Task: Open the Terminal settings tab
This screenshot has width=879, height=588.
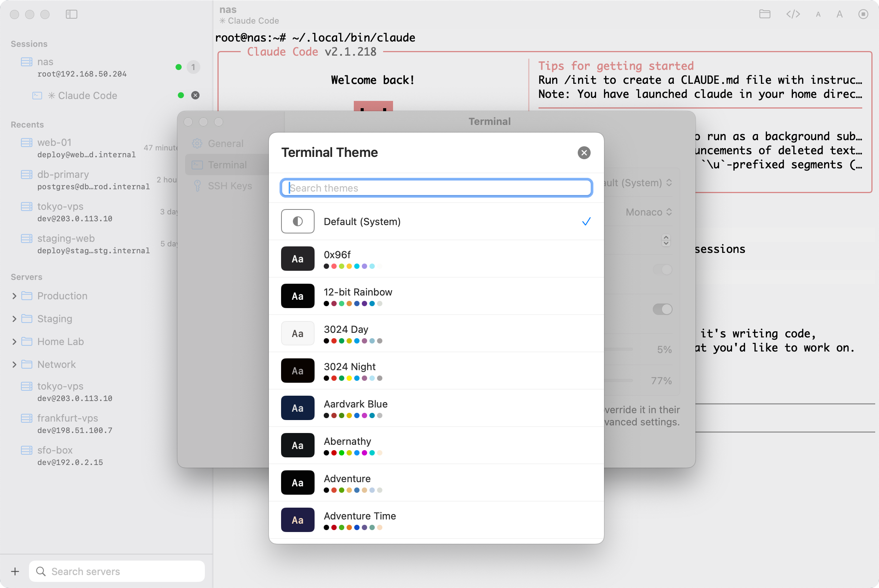Action: 228,165
